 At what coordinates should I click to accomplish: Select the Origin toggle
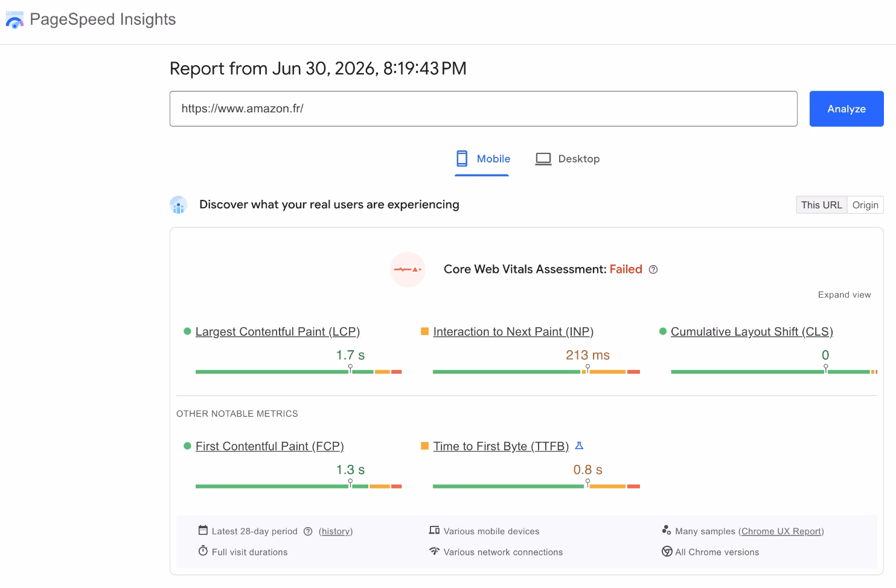865,205
